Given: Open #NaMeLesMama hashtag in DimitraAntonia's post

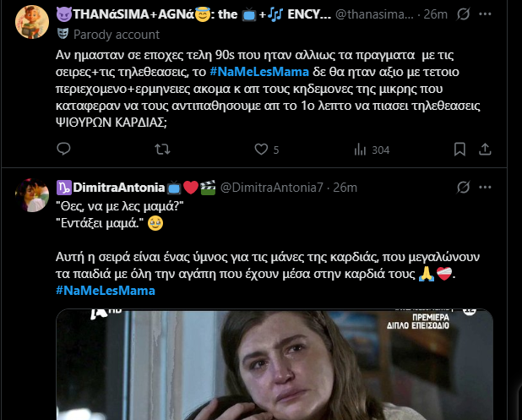Looking at the screenshot, I should [x=106, y=290].
